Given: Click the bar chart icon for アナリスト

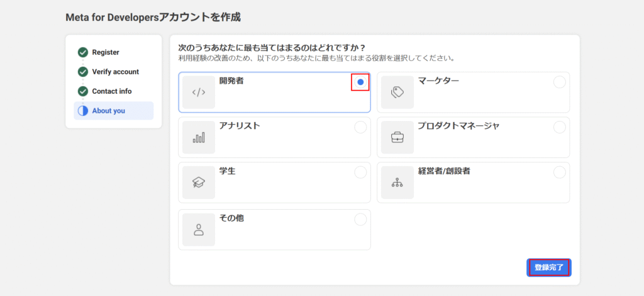Looking at the screenshot, I should pos(199,137).
